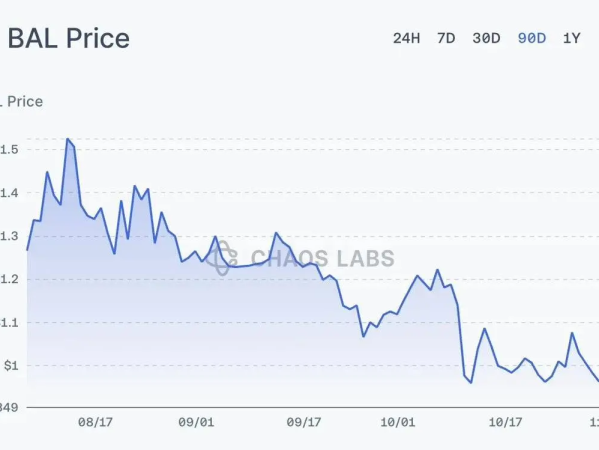The height and width of the screenshot is (450, 599).
Task: Click the BAL Price heading
Action: tap(69, 38)
